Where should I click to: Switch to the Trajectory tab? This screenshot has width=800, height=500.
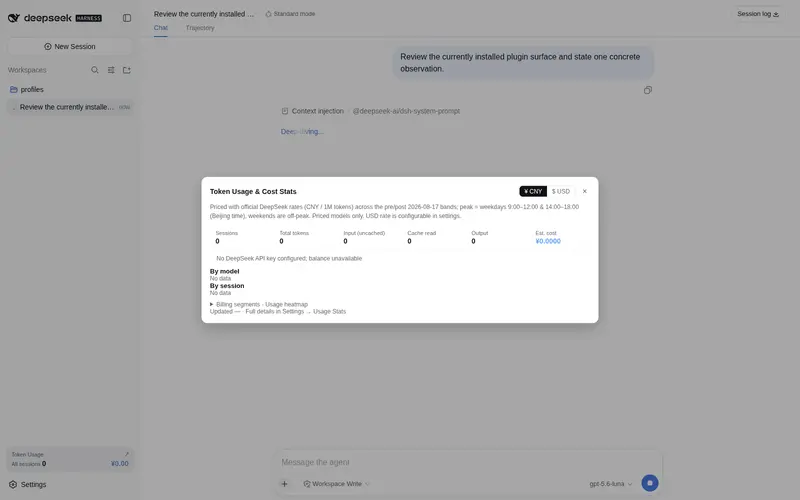(200, 28)
